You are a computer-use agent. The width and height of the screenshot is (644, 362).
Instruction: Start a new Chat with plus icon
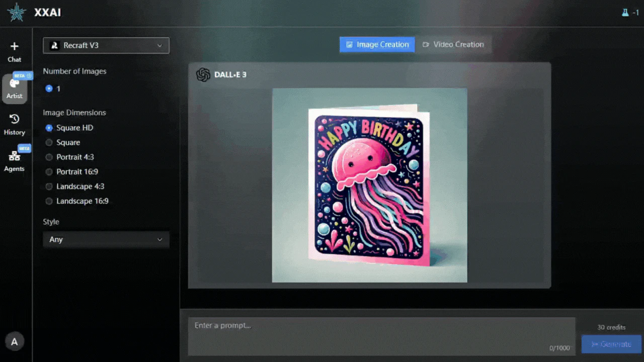pyautogui.click(x=15, y=47)
